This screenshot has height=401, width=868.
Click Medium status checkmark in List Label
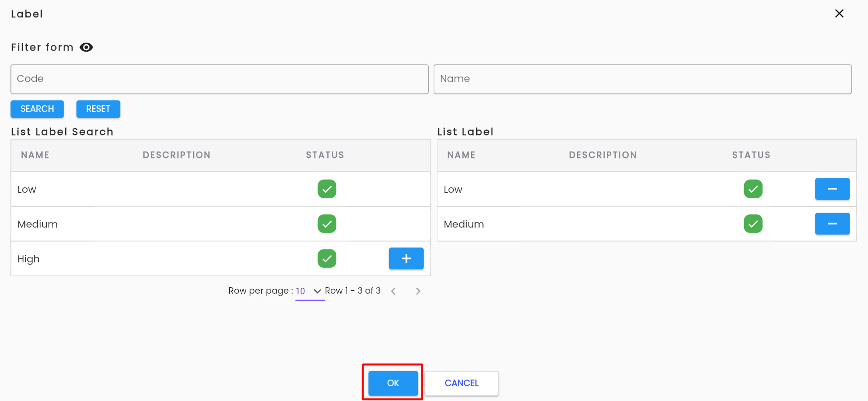pyautogui.click(x=753, y=224)
